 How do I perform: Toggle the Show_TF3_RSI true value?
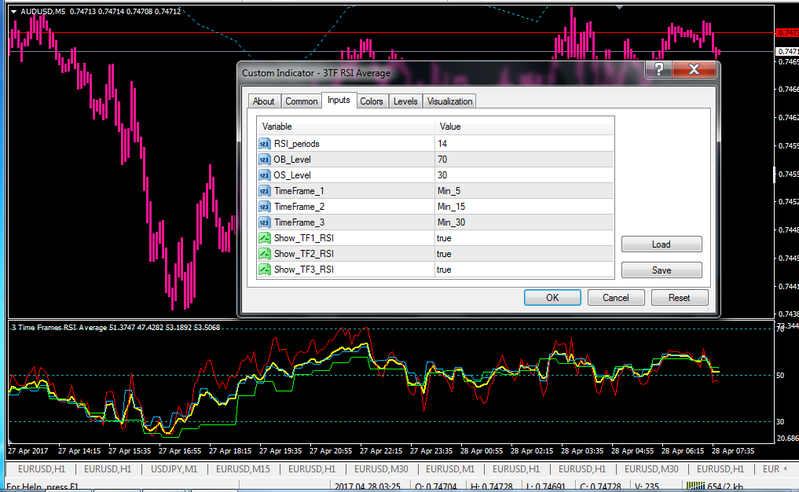coord(443,270)
